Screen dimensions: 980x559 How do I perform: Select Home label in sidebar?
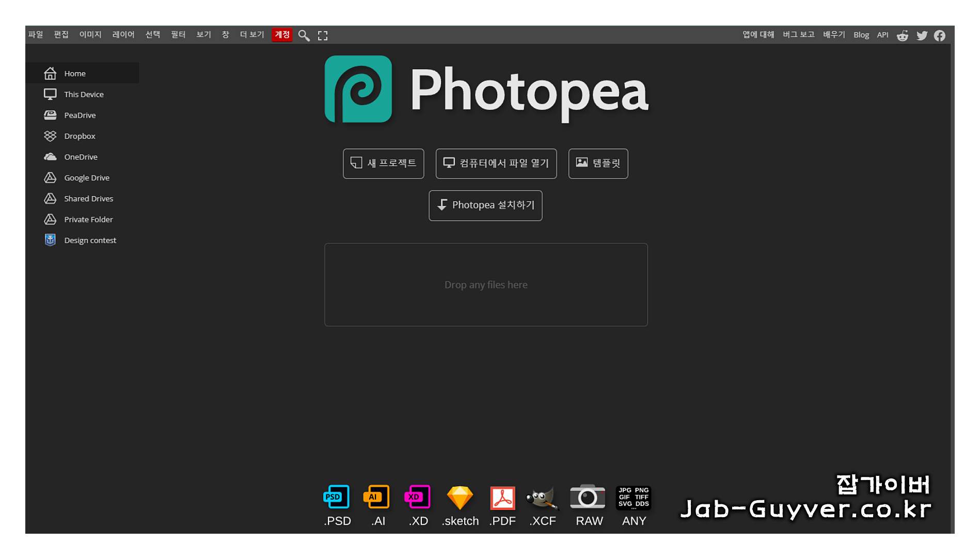coord(75,73)
